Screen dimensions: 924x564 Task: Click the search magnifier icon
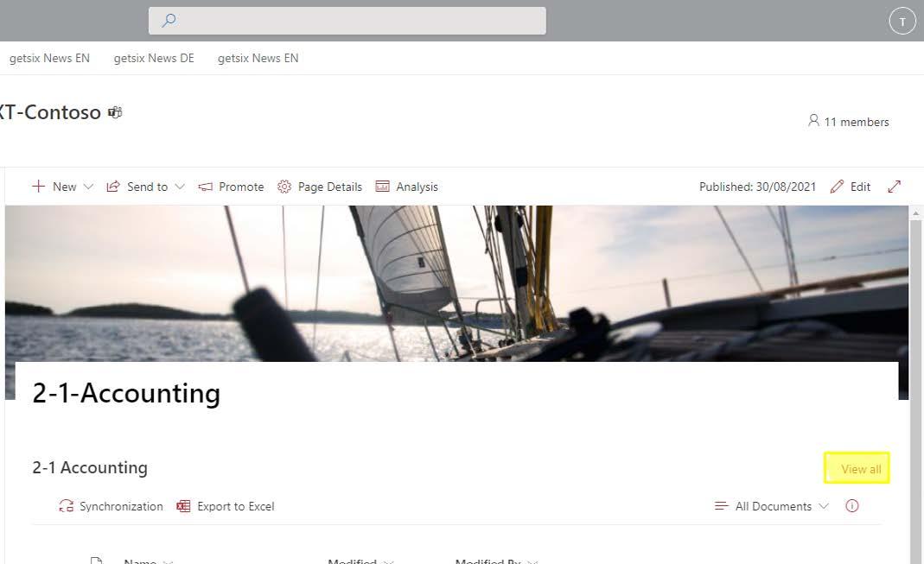click(x=169, y=21)
